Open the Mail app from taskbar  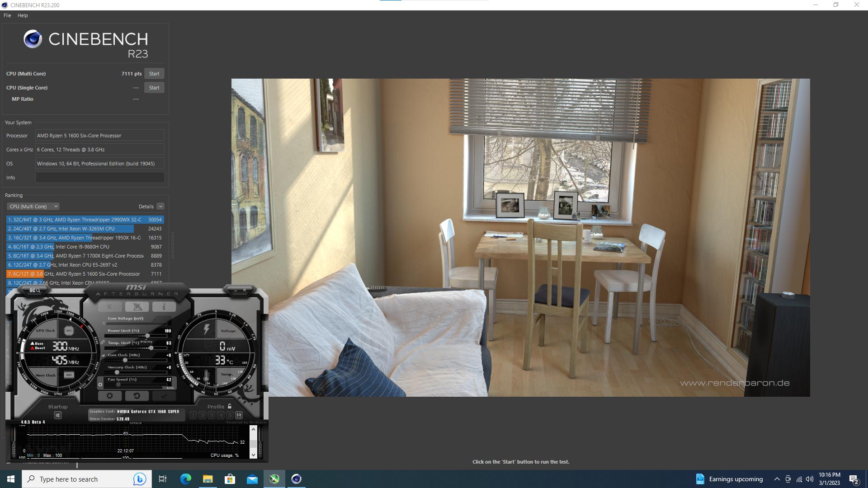(252, 479)
